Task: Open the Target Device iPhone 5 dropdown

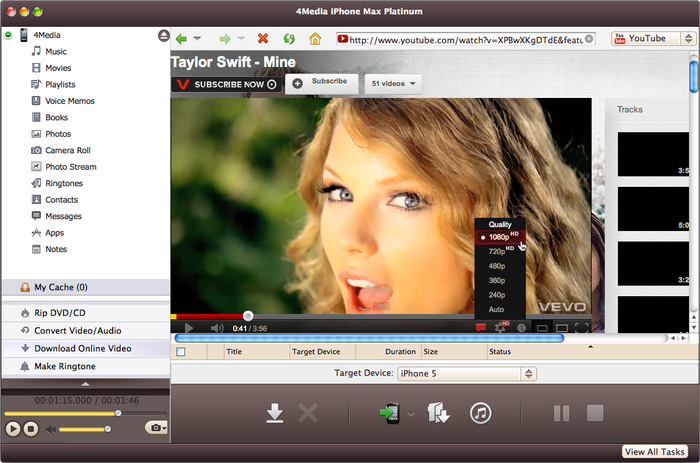Action: coord(466,374)
